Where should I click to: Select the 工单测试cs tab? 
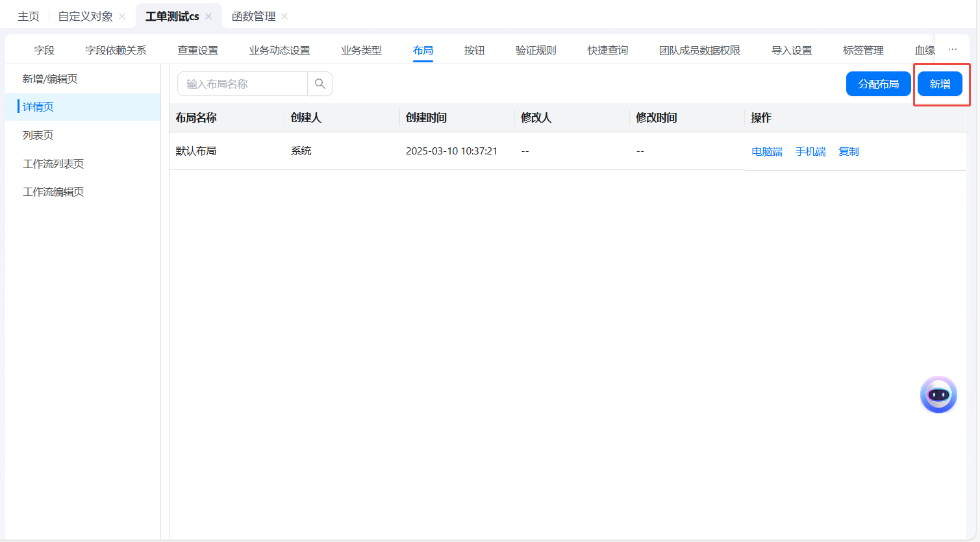pyautogui.click(x=172, y=16)
